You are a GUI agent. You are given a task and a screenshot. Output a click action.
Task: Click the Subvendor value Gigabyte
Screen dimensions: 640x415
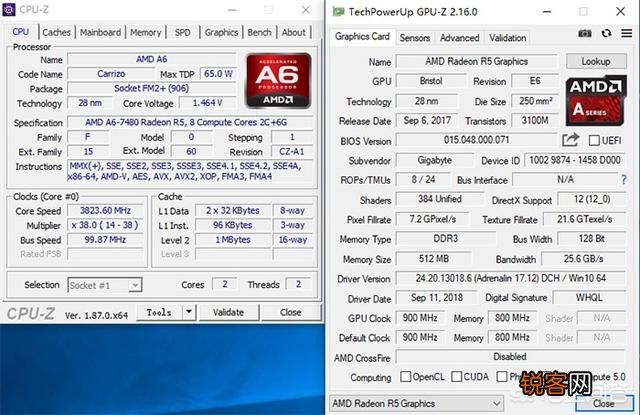(435, 160)
